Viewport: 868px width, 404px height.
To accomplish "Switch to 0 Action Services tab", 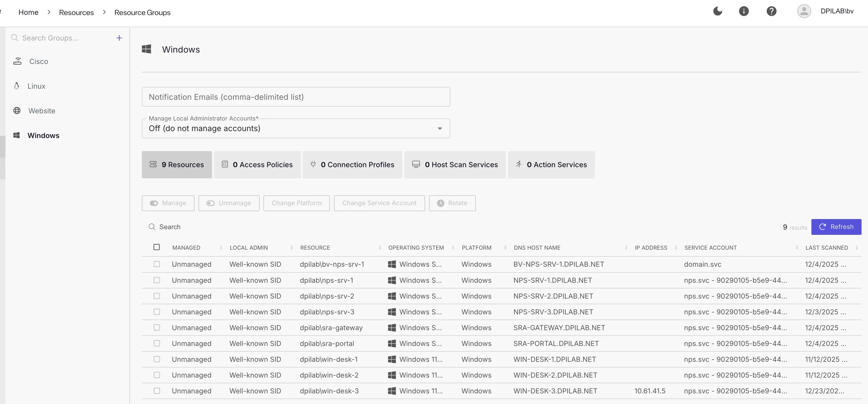I will pyautogui.click(x=551, y=165).
